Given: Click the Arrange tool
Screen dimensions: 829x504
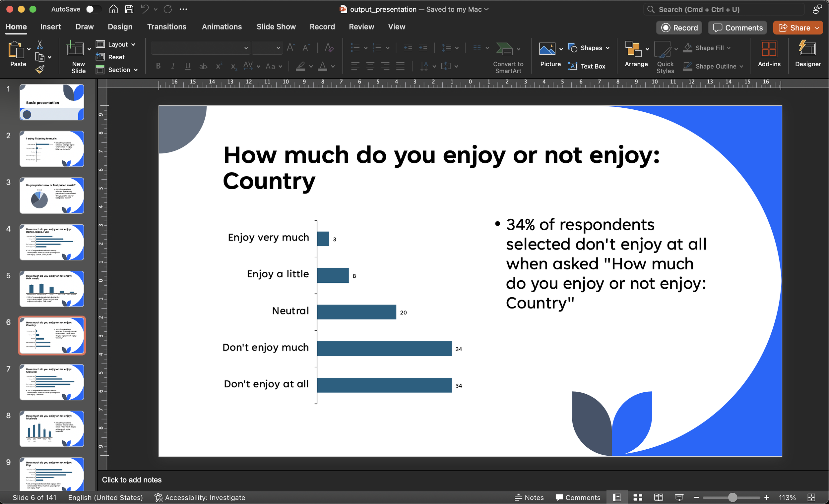Looking at the screenshot, I should click(x=635, y=55).
